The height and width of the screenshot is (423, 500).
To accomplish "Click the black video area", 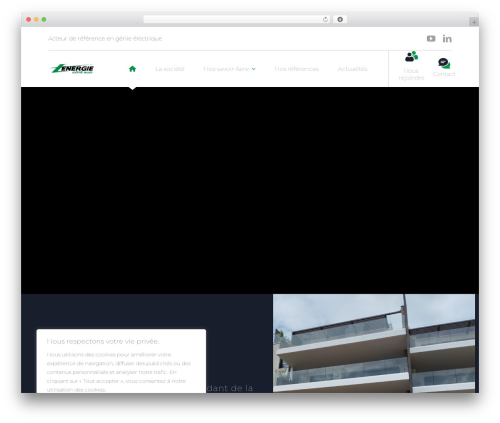I will tap(250, 190).
